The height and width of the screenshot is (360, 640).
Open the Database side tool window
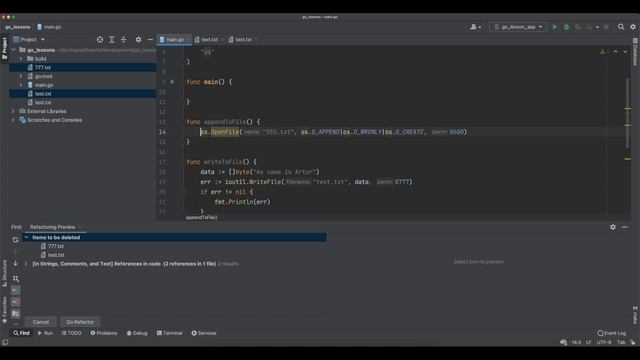635,52
